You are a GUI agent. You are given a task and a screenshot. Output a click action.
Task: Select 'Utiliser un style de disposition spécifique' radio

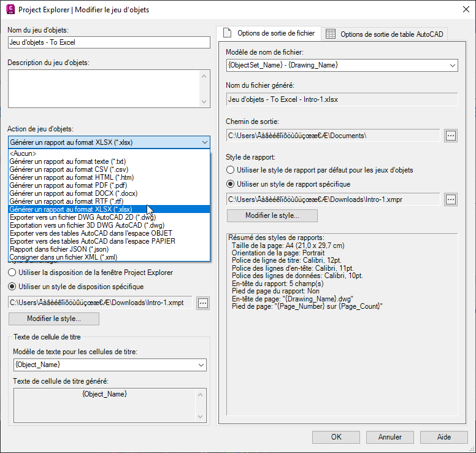(12, 287)
